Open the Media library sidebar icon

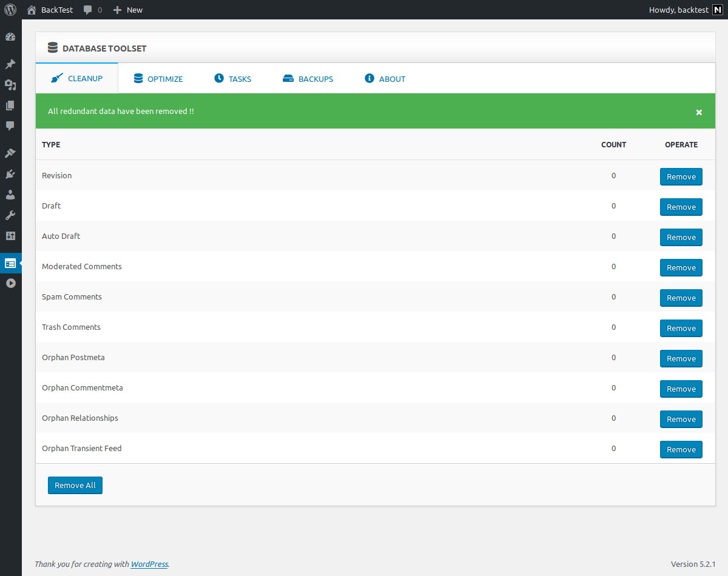click(x=10, y=85)
